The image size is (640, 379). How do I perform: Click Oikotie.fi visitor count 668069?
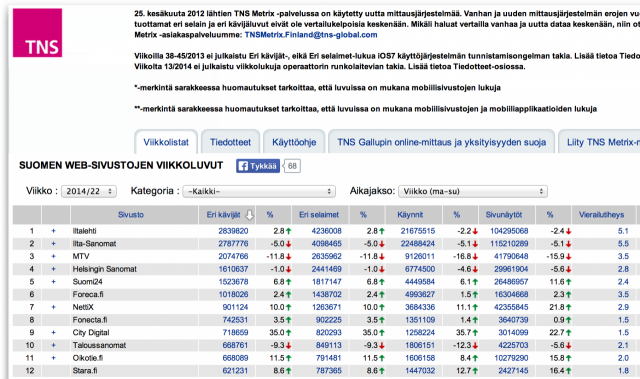pos(235,358)
